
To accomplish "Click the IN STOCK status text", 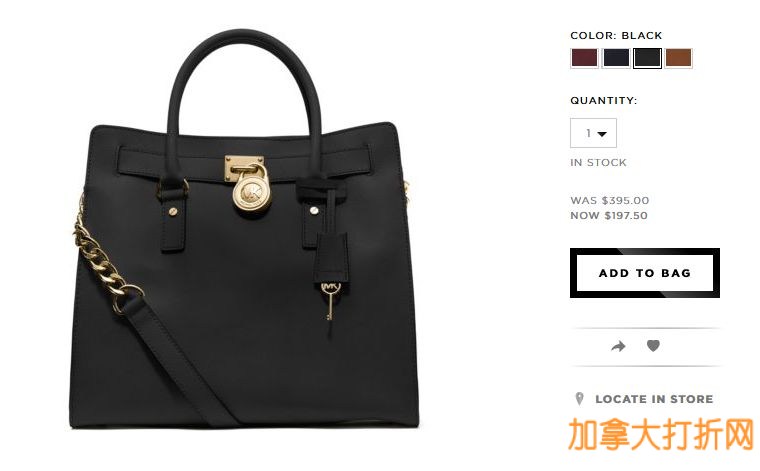I will (598, 163).
